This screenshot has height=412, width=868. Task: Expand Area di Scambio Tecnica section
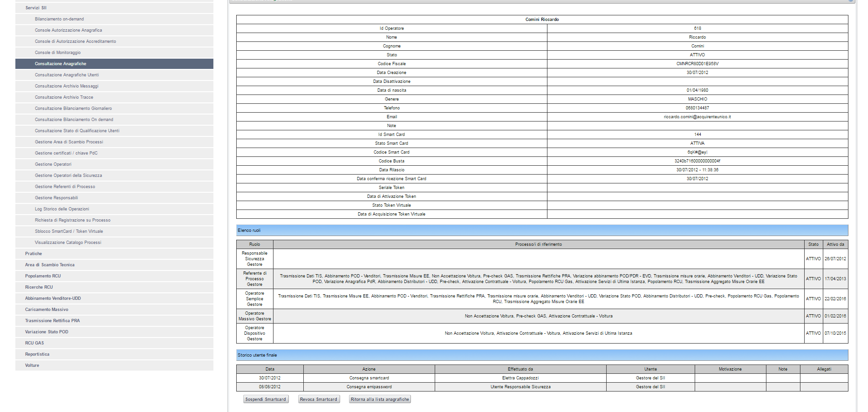click(114, 265)
